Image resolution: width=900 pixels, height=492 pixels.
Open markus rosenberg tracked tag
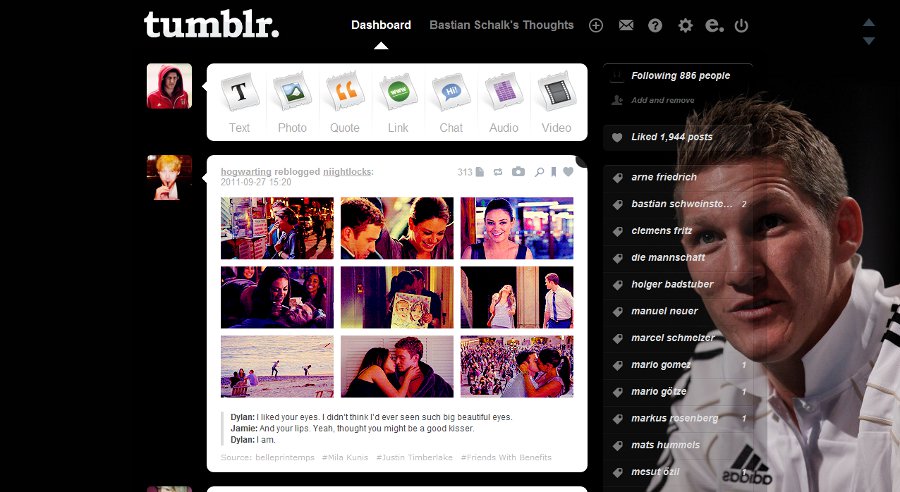[677, 419]
